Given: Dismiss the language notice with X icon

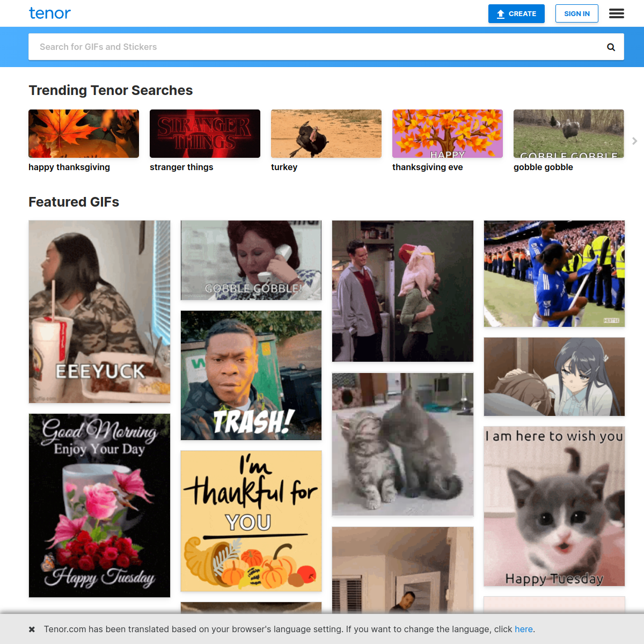Looking at the screenshot, I should point(32,629).
